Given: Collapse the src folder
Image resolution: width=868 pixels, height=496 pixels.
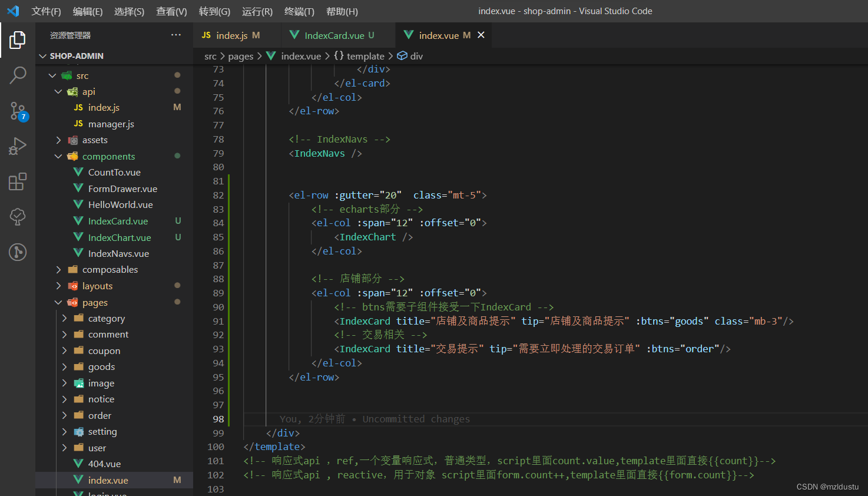Looking at the screenshot, I should [52, 75].
